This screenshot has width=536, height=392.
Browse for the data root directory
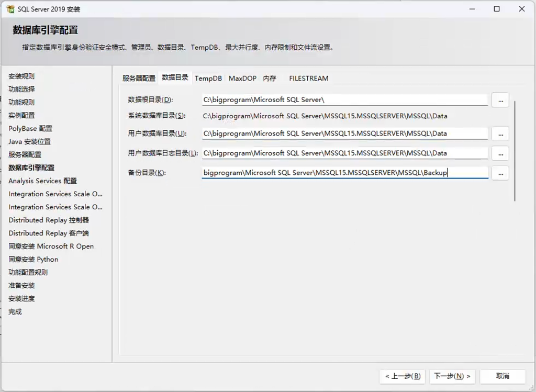coord(500,100)
